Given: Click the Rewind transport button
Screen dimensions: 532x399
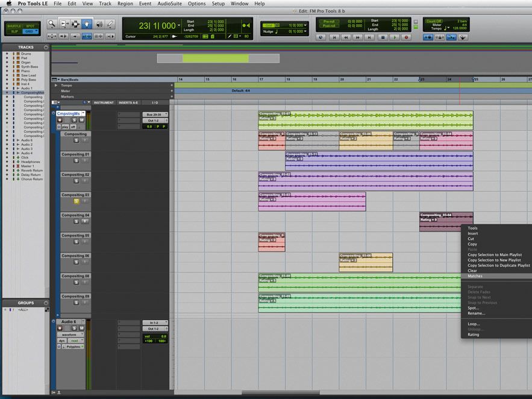Looking at the screenshot, I should tap(346, 37).
